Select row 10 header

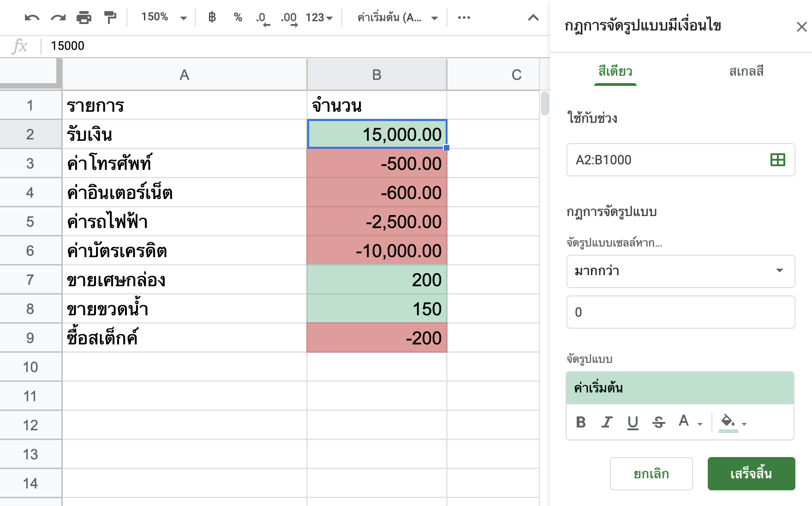coord(30,367)
